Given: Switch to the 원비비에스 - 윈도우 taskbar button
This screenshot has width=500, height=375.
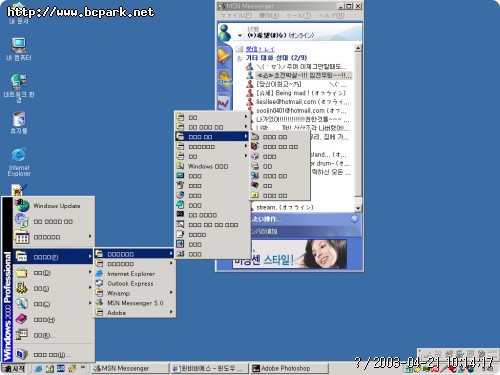Looking at the screenshot, I should pyautogui.click(x=209, y=368).
